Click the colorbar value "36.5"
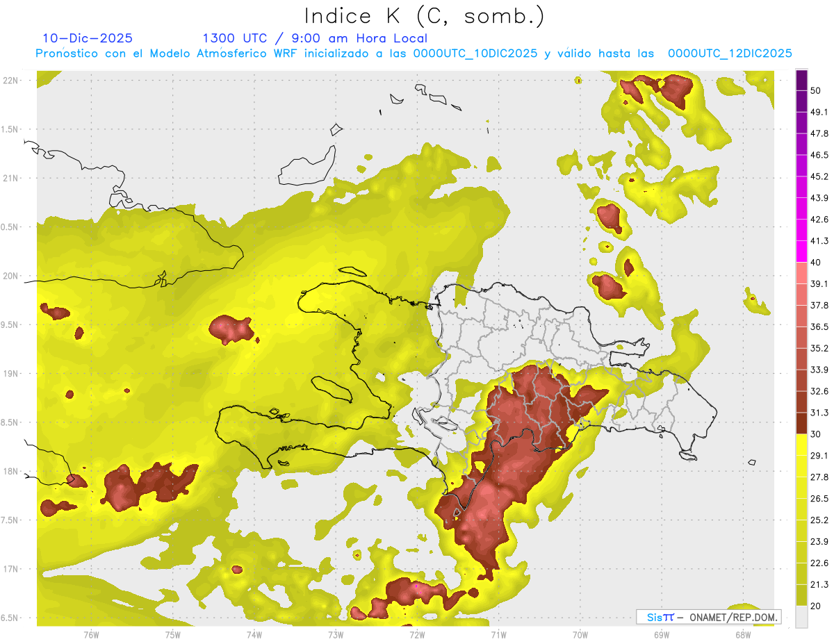This screenshot has height=644, width=834. coord(820,327)
